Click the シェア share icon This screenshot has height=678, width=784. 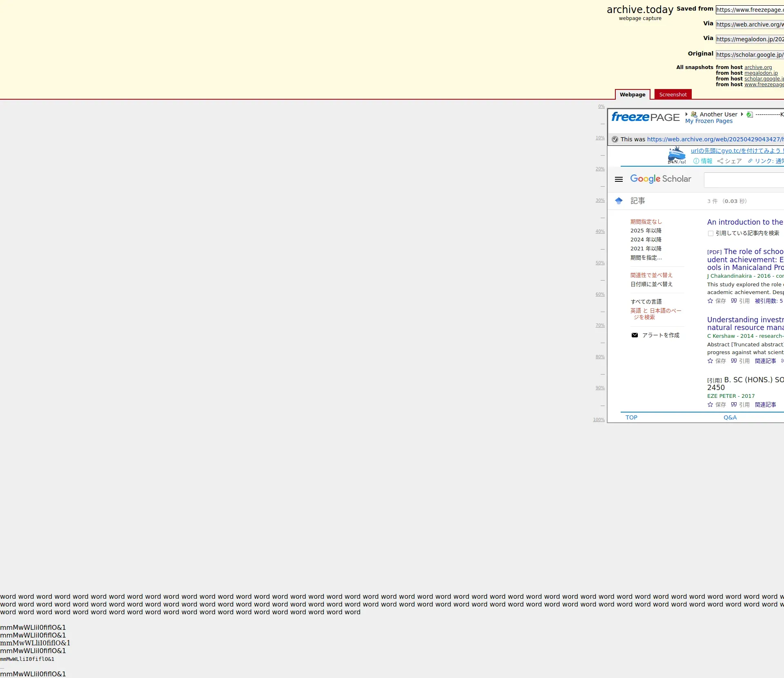720,161
